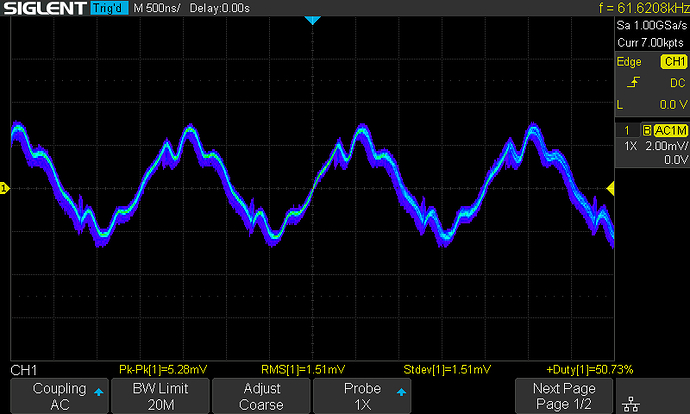Click the CH1 menu label

[24, 370]
